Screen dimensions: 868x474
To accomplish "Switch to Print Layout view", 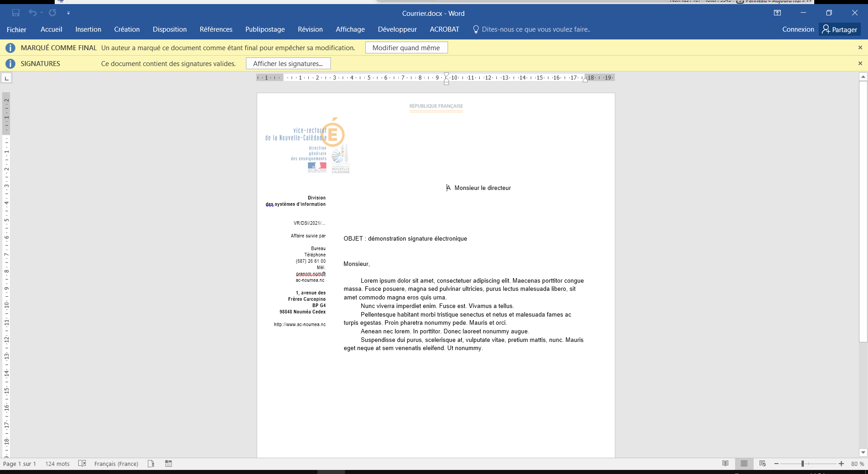I will coord(744,464).
